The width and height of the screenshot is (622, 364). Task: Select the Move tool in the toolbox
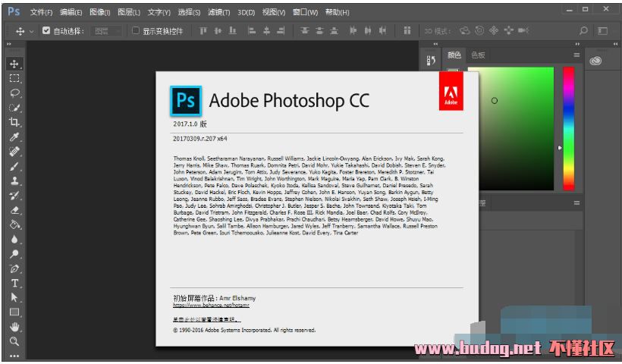pyautogui.click(x=14, y=64)
